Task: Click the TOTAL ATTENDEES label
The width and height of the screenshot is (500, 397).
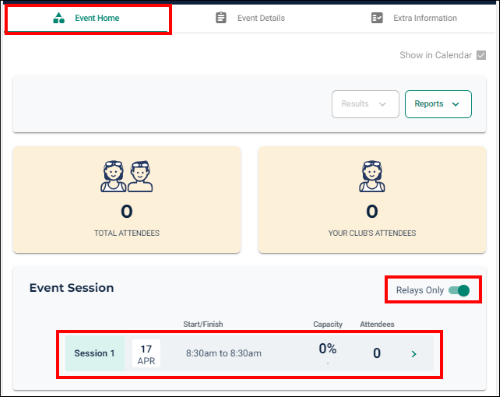Action: coord(127,233)
